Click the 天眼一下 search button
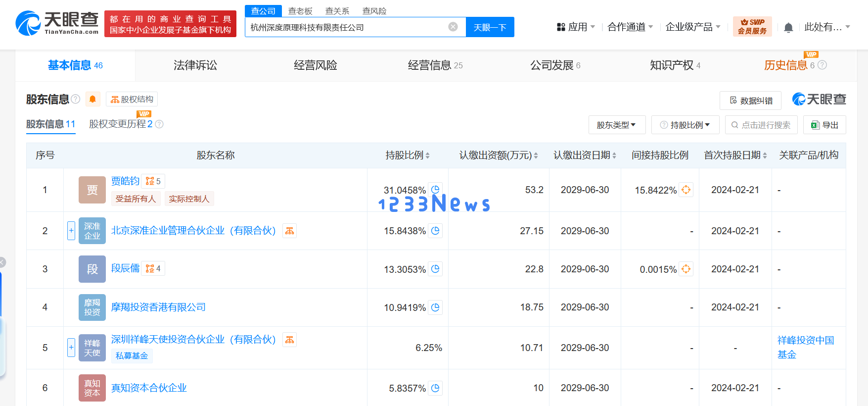868x406 pixels. 490,27
